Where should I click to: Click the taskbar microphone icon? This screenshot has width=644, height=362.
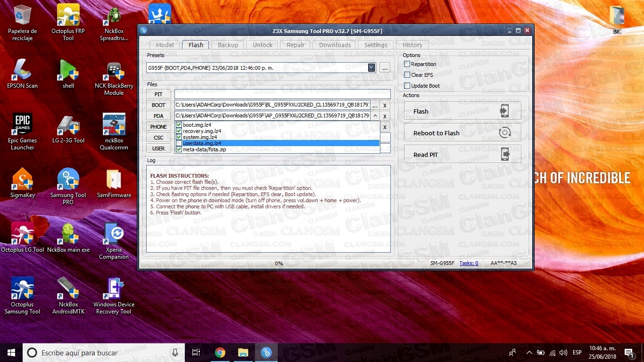pyautogui.click(x=175, y=352)
